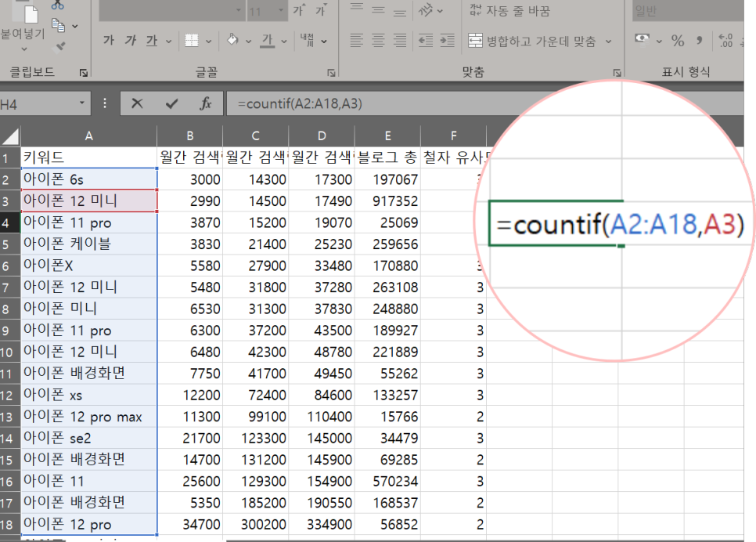756x542 pixels.
Task: Select column C header
Action: [256, 136]
